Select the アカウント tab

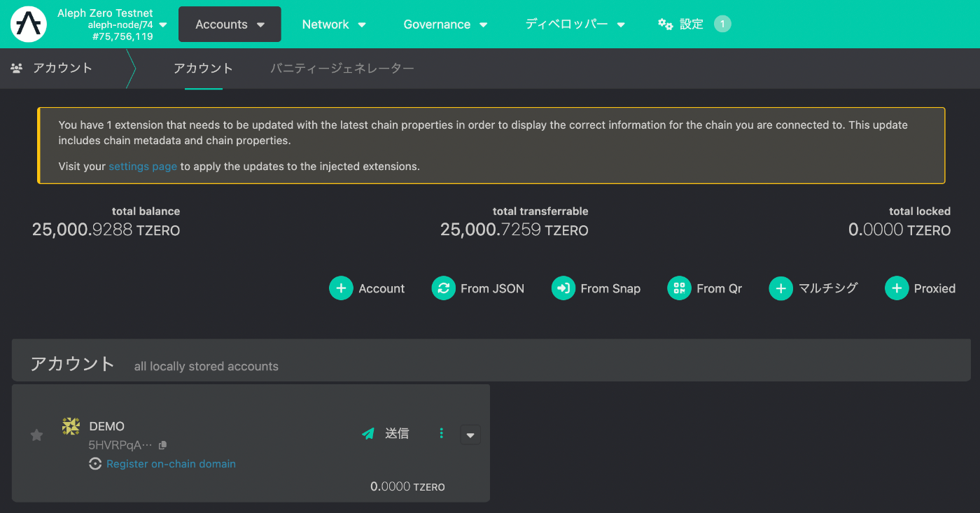click(x=203, y=69)
